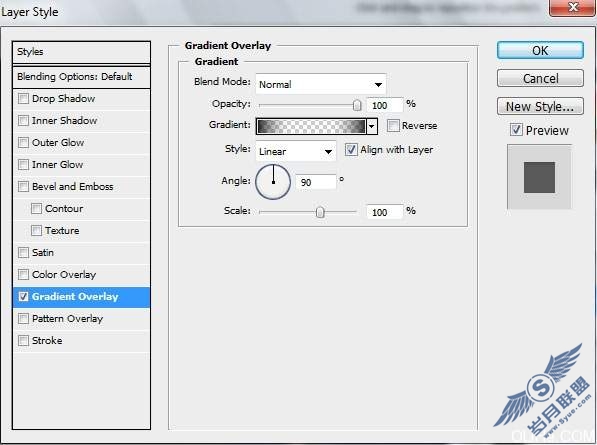Expand the Blend Mode Normal dropdown
597x445 pixels.
pos(321,84)
